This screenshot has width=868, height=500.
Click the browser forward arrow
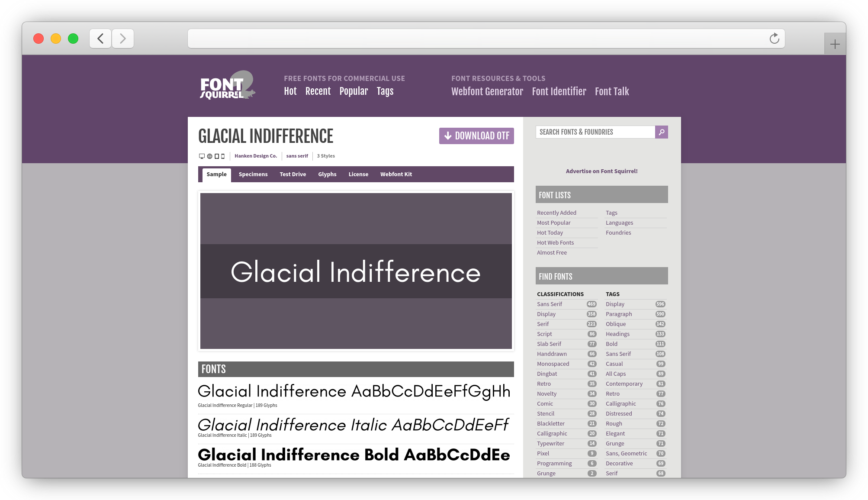pos(123,39)
